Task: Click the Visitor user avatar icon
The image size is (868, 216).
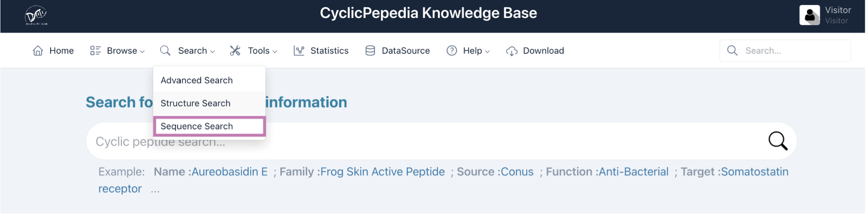Action: pyautogui.click(x=809, y=15)
